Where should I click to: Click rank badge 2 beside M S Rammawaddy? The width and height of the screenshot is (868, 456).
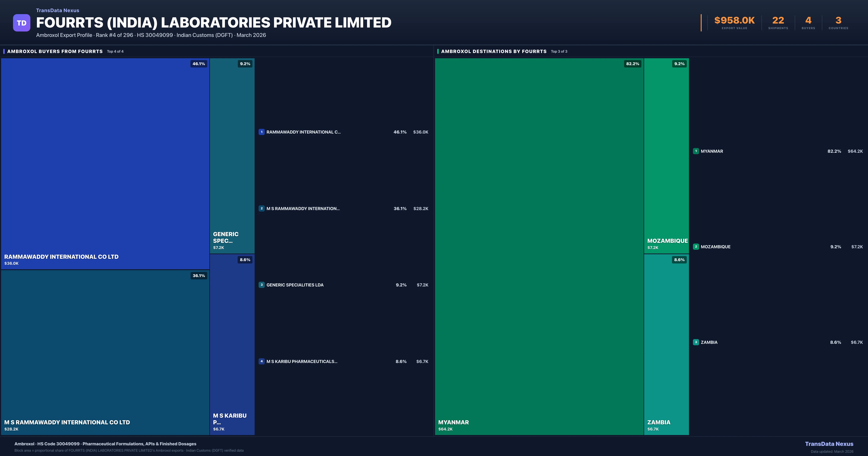pos(261,208)
